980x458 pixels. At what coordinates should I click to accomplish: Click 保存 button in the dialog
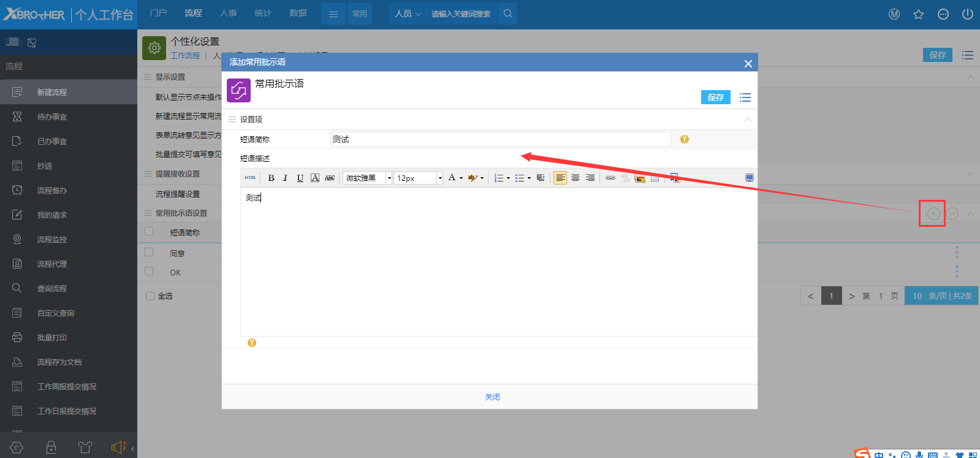(x=715, y=97)
